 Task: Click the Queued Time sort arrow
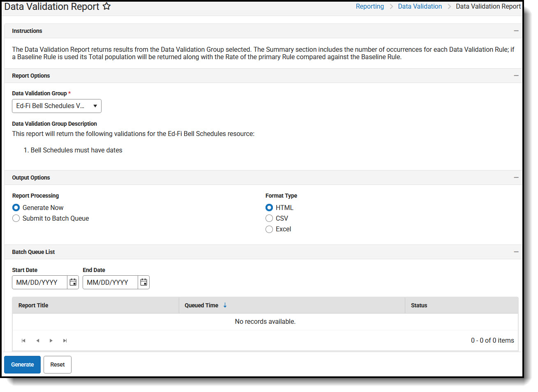225,305
